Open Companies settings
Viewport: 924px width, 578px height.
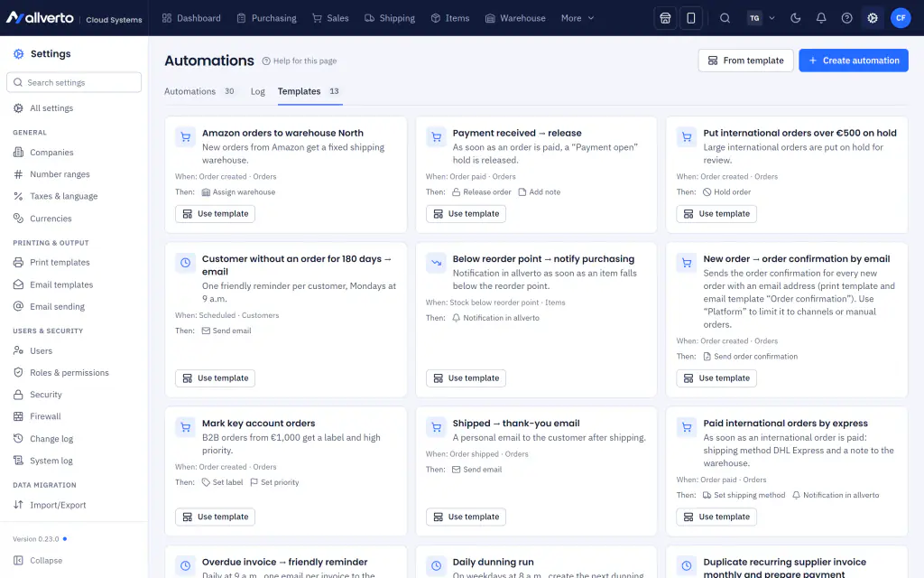click(74, 152)
